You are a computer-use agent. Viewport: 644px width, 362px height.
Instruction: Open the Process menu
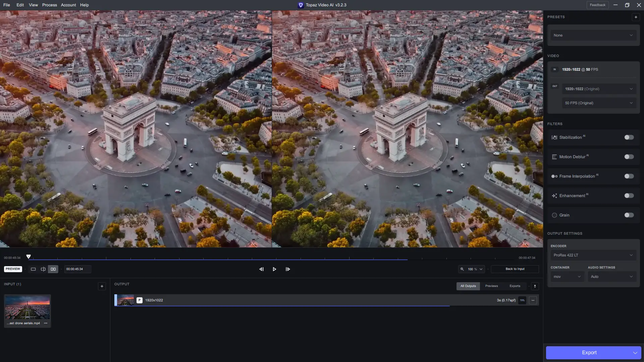(49, 5)
